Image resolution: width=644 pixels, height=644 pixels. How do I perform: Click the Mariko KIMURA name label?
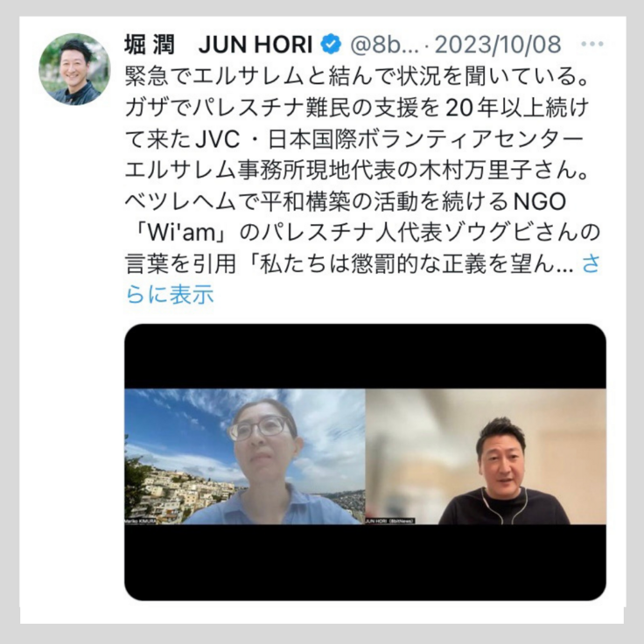[141, 521]
